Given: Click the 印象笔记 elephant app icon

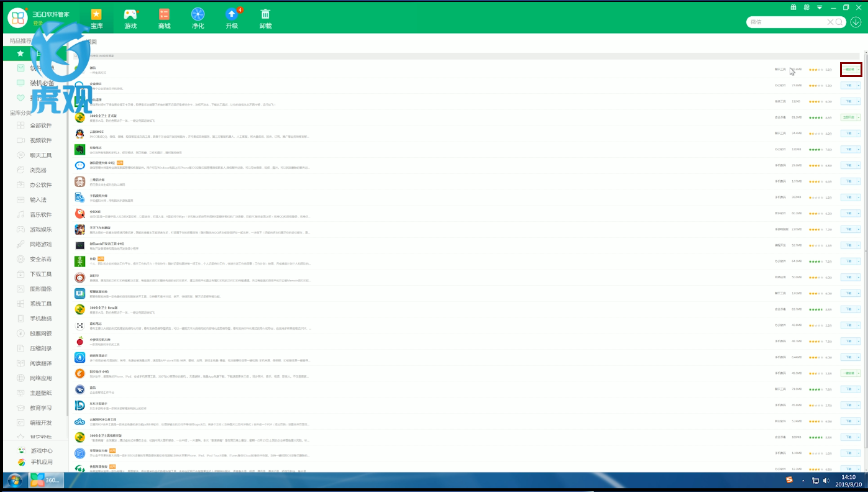Looking at the screenshot, I should pyautogui.click(x=80, y=150).
